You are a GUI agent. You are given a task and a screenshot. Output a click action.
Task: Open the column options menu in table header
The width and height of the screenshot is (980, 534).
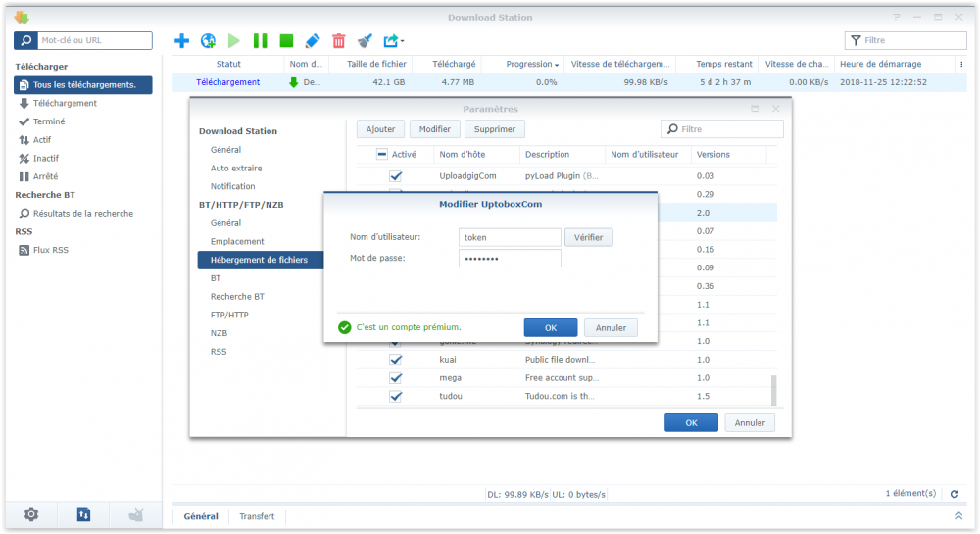(961, 65)
